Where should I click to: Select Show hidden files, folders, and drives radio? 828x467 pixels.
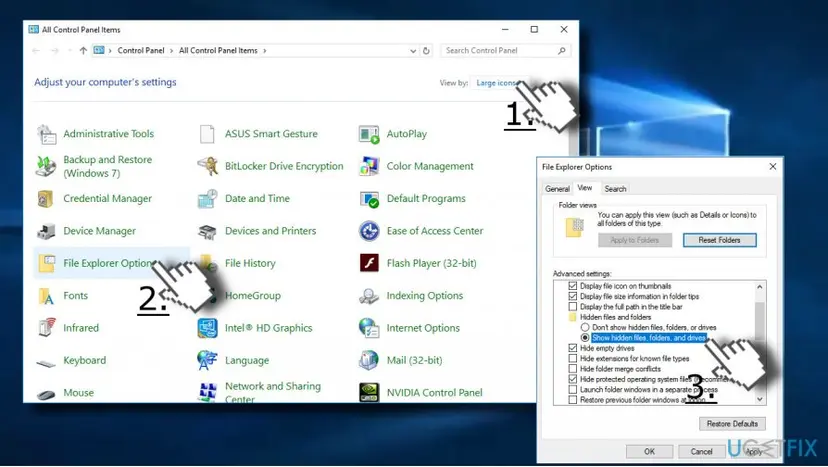coord(585,338)
